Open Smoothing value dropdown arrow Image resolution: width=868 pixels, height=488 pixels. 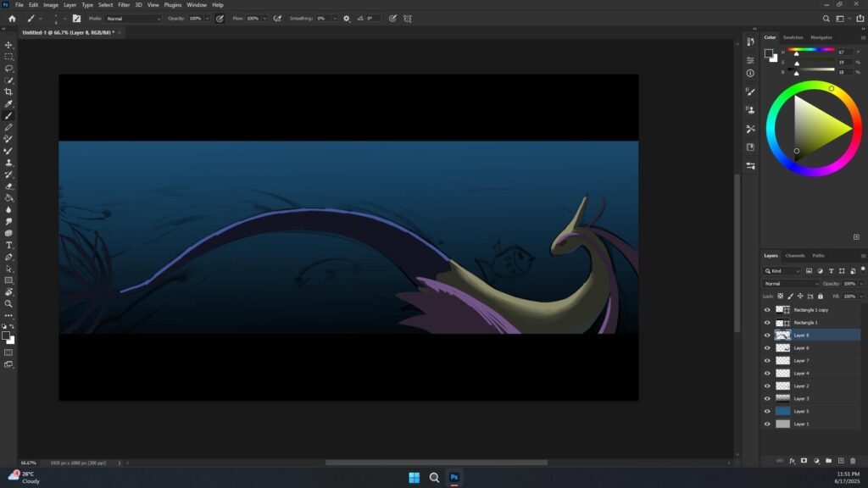[334, 19]
